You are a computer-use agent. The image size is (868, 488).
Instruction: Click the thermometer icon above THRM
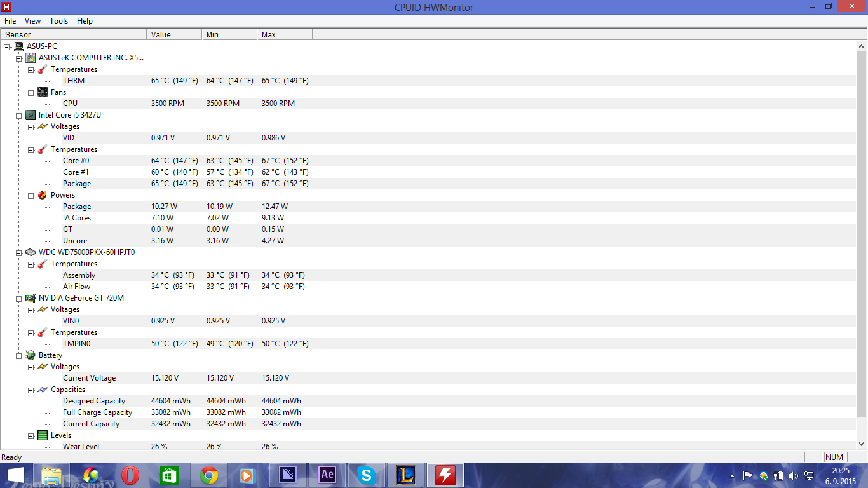[x=43, y=69]
